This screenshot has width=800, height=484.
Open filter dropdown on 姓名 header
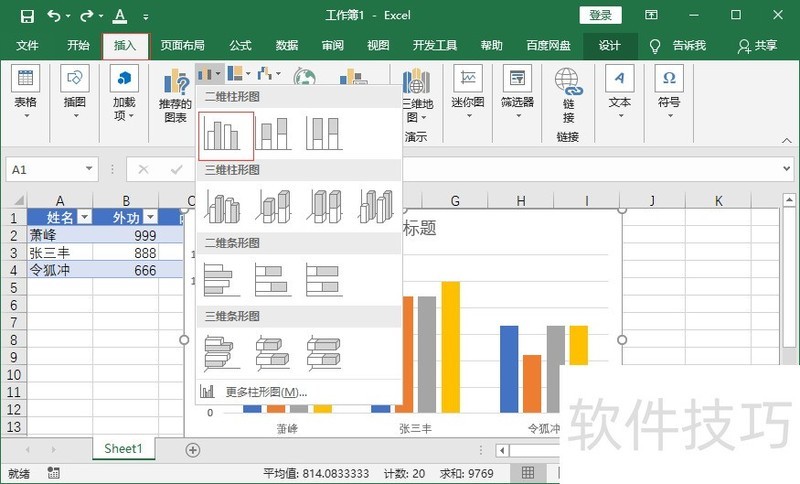click(85, 218)
